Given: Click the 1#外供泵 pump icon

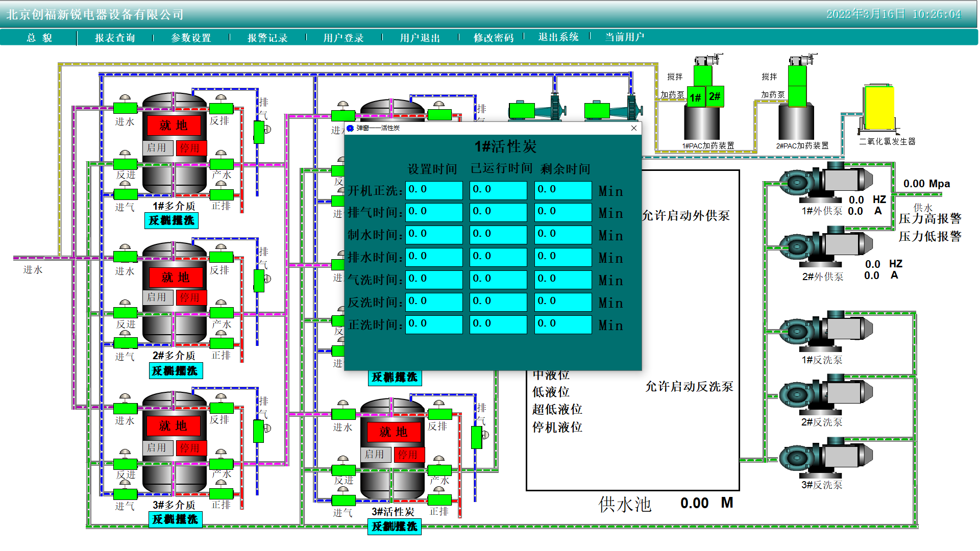Looking at the screenshot, I should 826,182.
